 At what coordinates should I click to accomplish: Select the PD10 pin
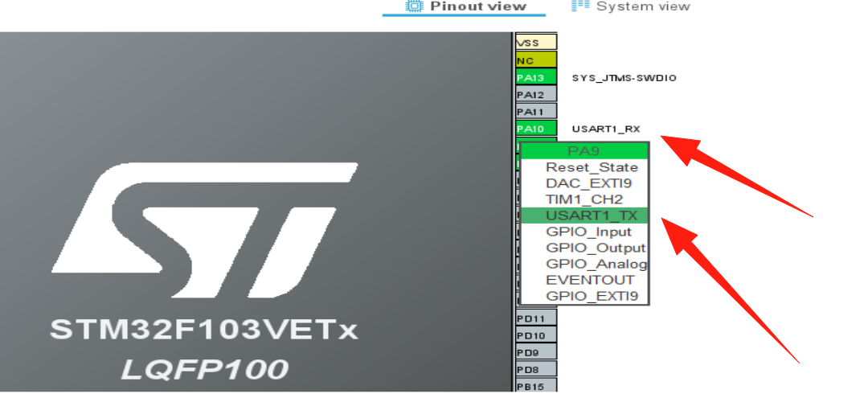click(x=536, y=335)
